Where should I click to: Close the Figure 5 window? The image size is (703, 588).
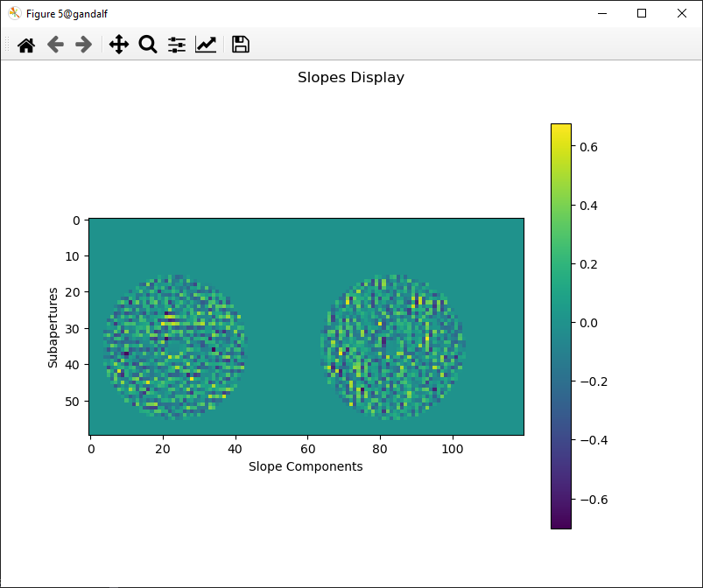coord(682,13)
